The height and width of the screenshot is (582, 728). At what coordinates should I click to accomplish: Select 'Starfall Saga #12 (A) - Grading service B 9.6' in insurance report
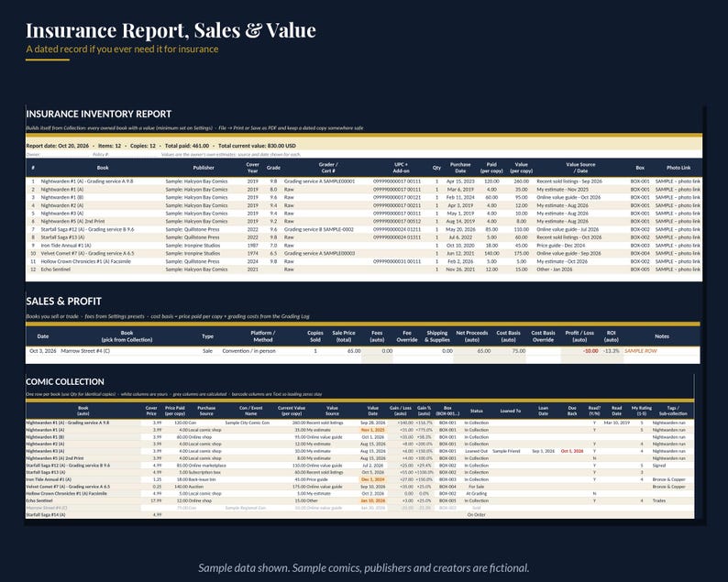87,229
